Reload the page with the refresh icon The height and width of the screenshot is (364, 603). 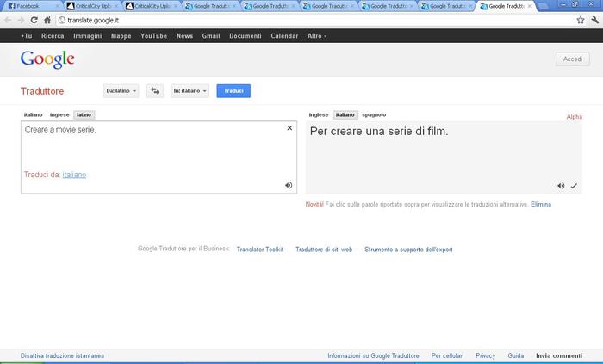(x=34, y=20)
